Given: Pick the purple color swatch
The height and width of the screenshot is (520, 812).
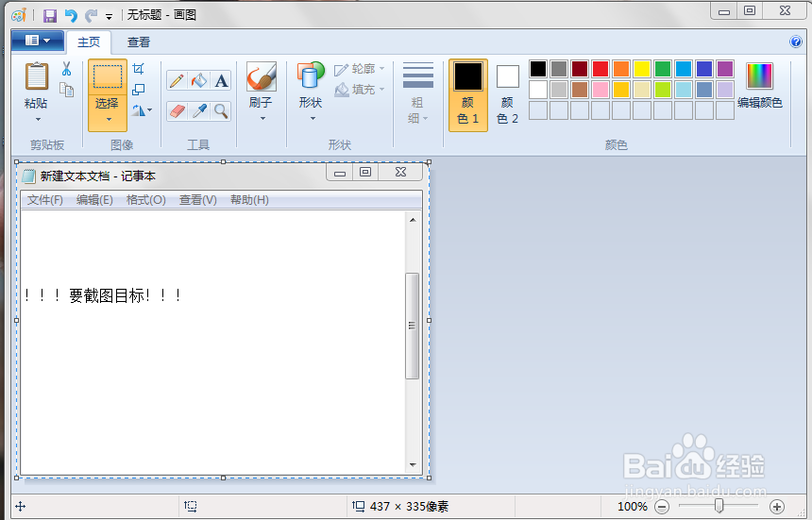Looking at the screenshot, I should click(725, 69).
